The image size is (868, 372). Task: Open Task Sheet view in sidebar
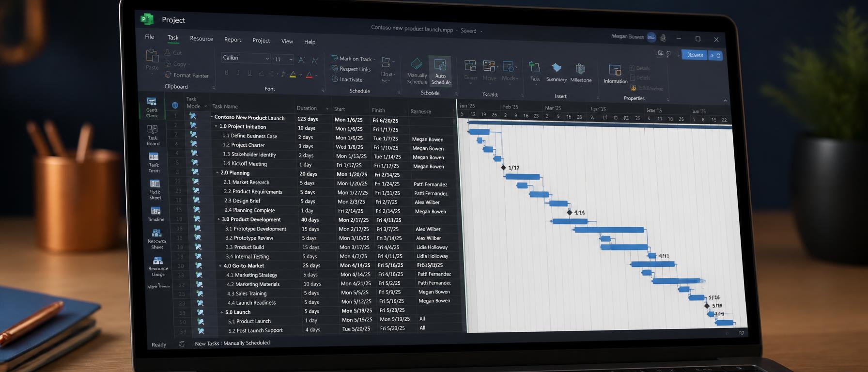(155, 189)
